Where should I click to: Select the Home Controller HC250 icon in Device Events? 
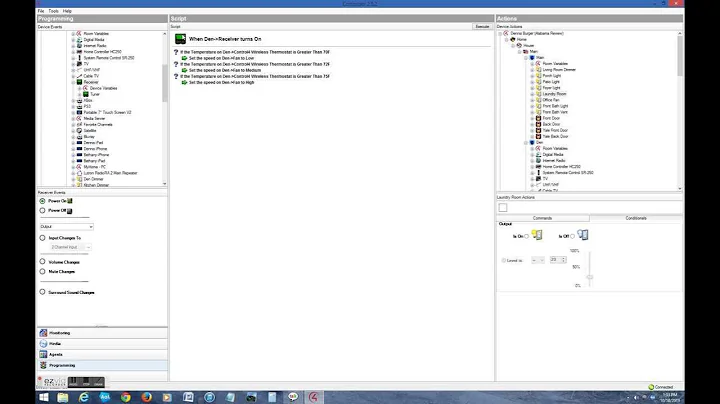79,51
